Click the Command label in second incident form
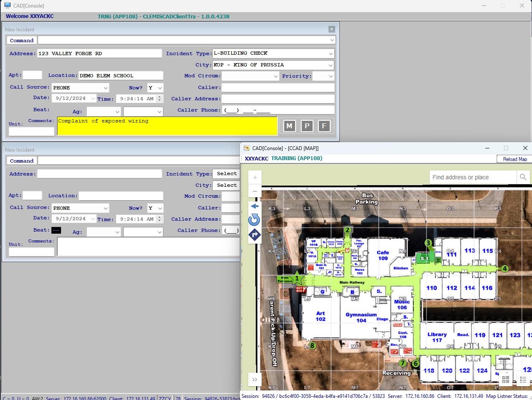Image resolution: width=532 pixels, height=400 pixels. (x=22, y=161)
